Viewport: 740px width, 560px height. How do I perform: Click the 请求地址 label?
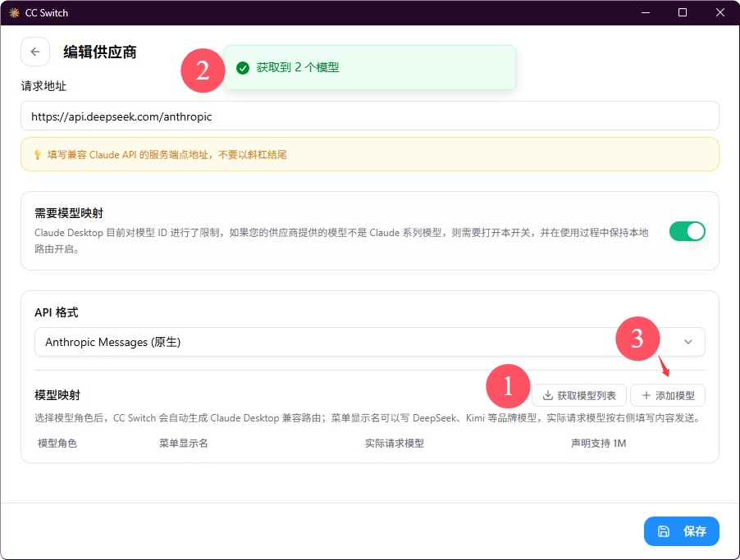[x=43, y=86]
